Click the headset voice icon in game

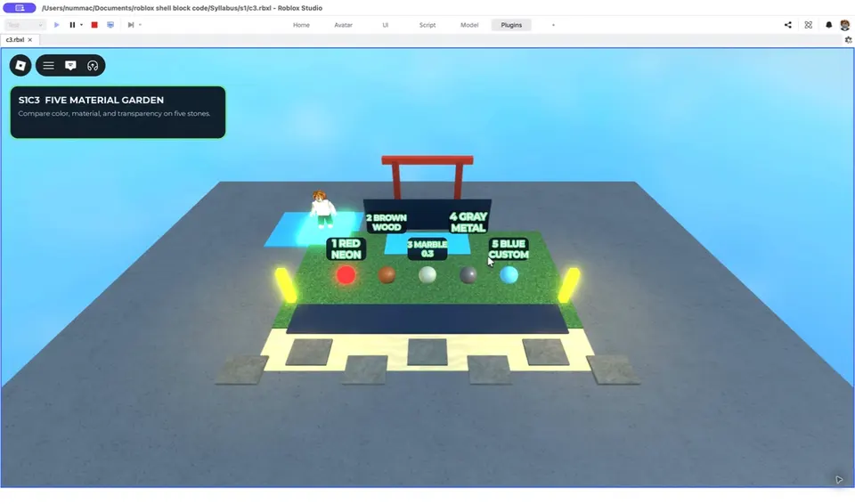93,66
